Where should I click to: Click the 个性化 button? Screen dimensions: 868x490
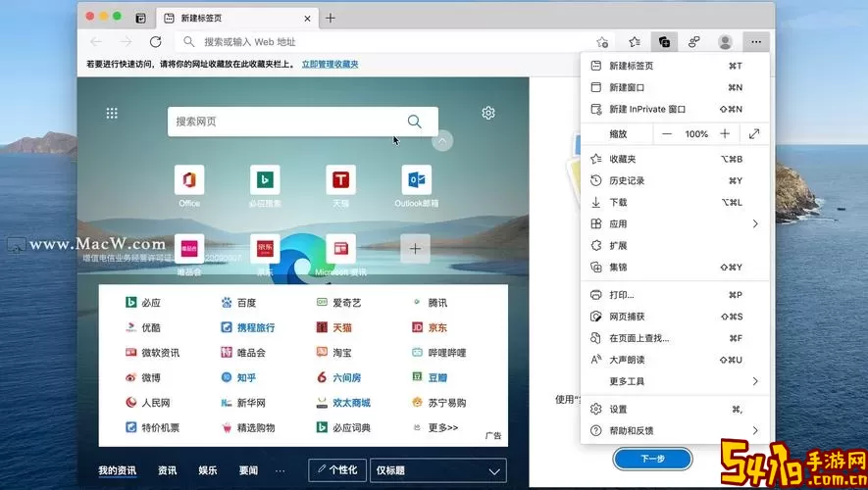pos(337,470)
